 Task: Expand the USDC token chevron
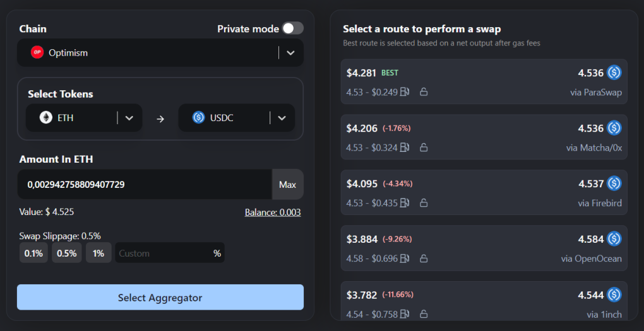282,118
